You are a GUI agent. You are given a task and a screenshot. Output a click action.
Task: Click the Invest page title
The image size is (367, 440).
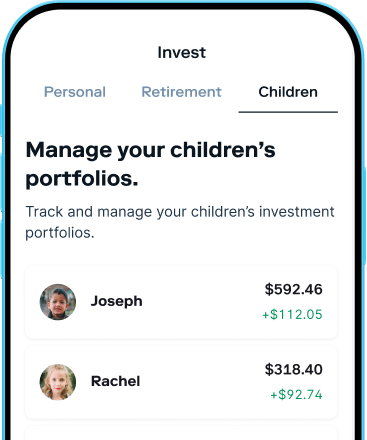pyautogui.click(x=182, y=53)
